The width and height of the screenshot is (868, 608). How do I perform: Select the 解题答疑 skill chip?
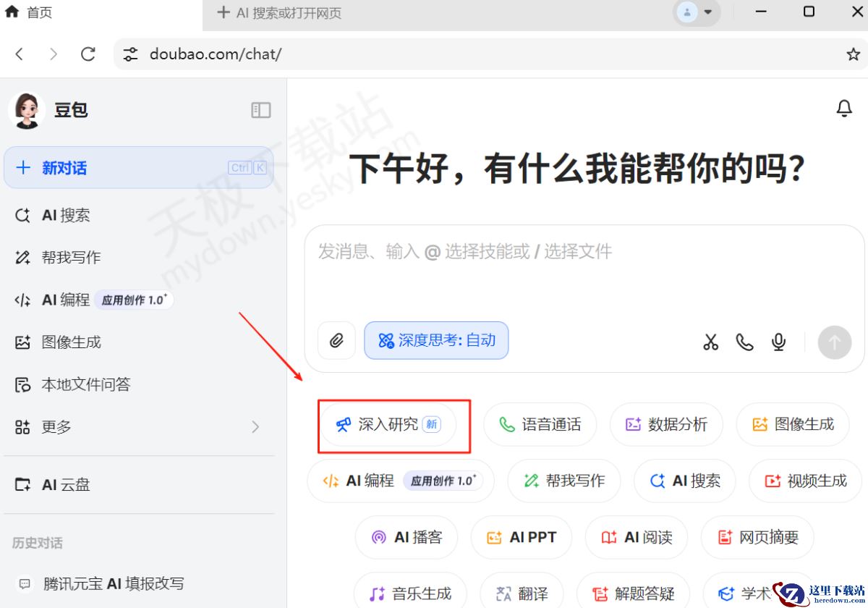pos(633,594)
